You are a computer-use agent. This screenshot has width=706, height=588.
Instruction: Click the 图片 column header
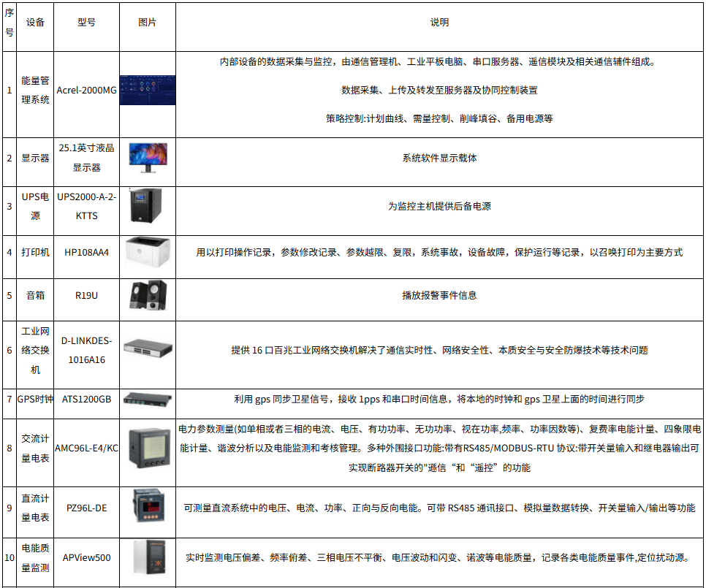147,23
